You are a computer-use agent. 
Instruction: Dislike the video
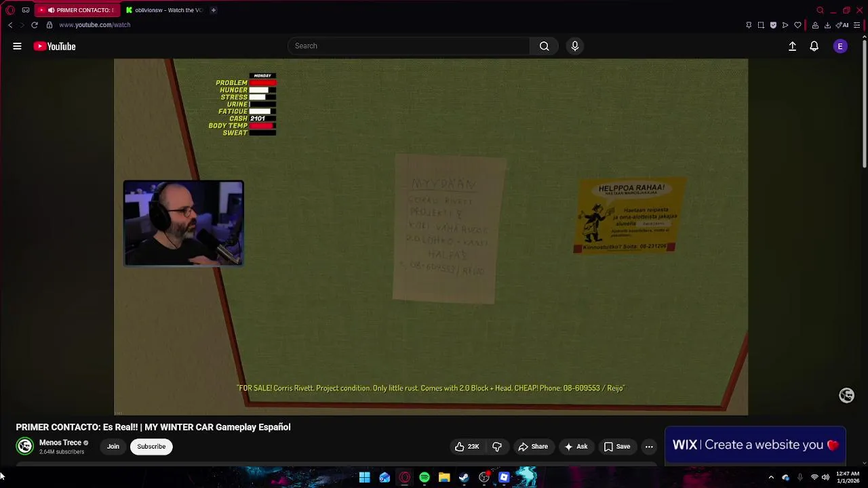point(497,447)
